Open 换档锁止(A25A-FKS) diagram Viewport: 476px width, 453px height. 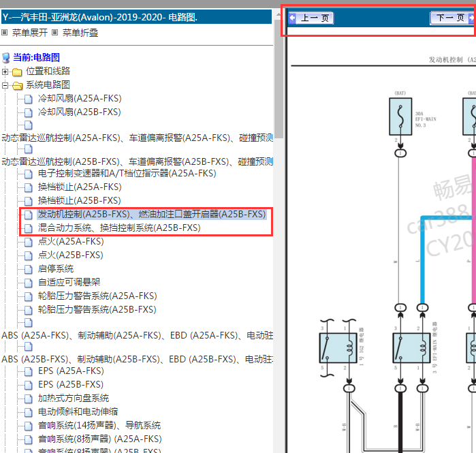coord(80,187)
